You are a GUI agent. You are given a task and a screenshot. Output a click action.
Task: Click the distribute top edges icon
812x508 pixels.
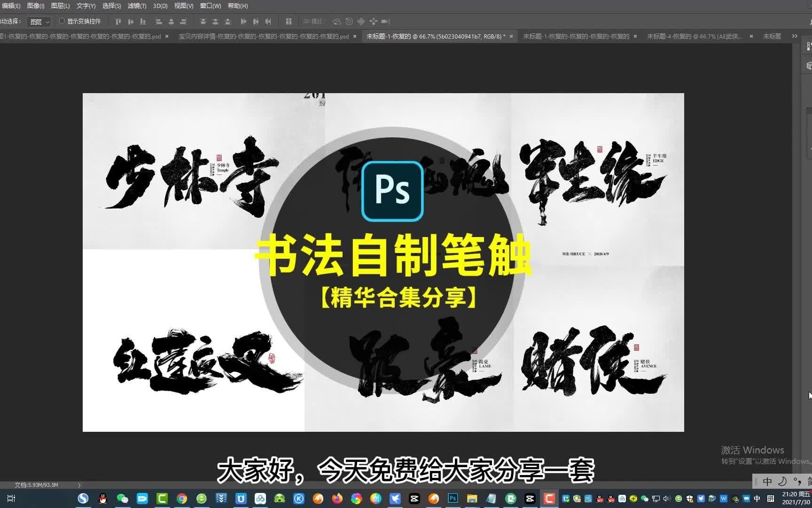pyautogui.click(x=203, y=21)
